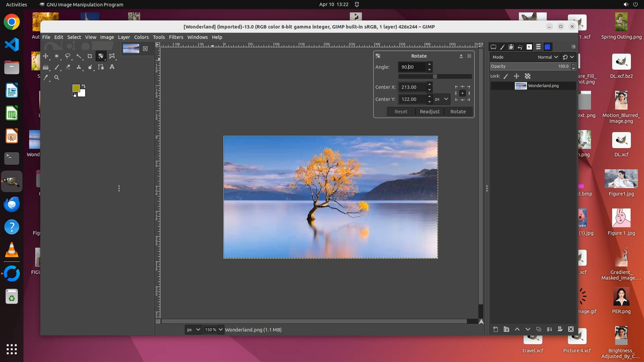644x362 pixels.
Task: Toggle lock pixels brush icon
Action: point(506,76)
